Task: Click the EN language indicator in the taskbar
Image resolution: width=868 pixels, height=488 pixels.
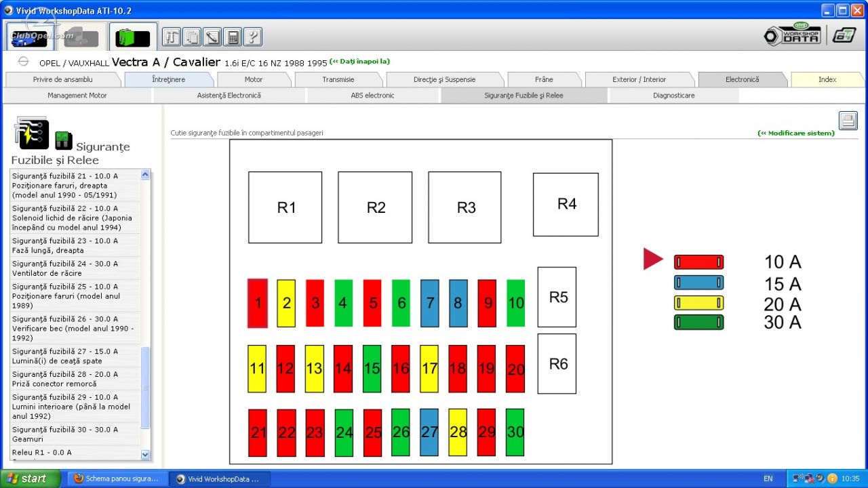Action: tap(768, 479)
